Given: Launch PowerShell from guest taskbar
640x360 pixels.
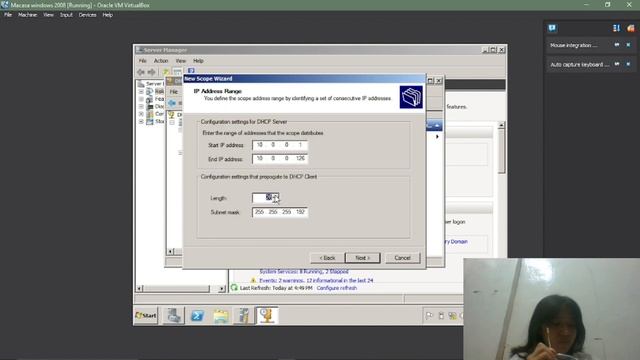Looking at the screenshot, I should pyautogui.click(x=197, y=316).
